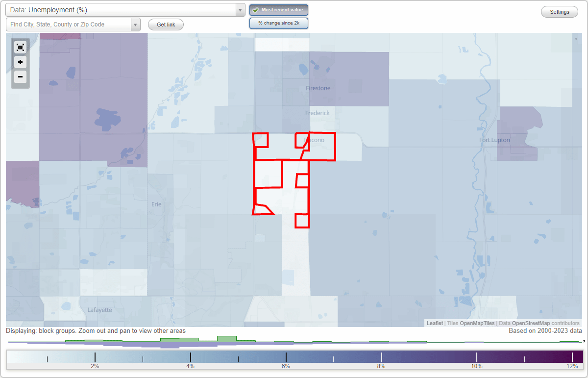The height and width of the screenshot is (378, 588).
Task: Click the green checkmark on Most recent value
Action: [x=256, y=10]
